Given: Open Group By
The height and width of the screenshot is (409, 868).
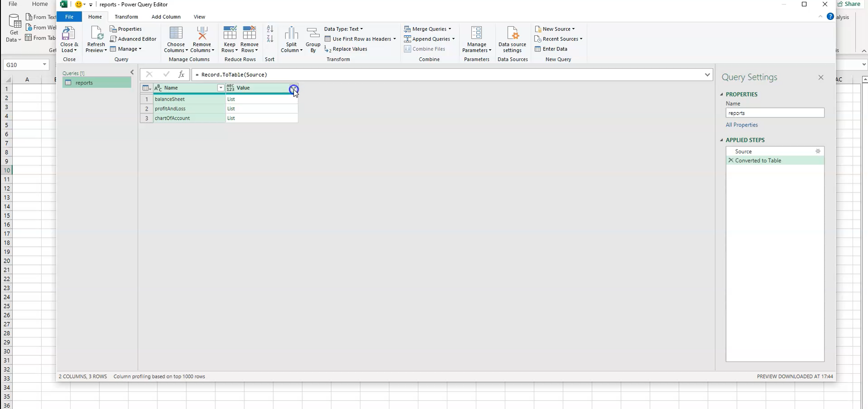Looking at the screenshot, I should pyautogui.click(x=313, y=38).
